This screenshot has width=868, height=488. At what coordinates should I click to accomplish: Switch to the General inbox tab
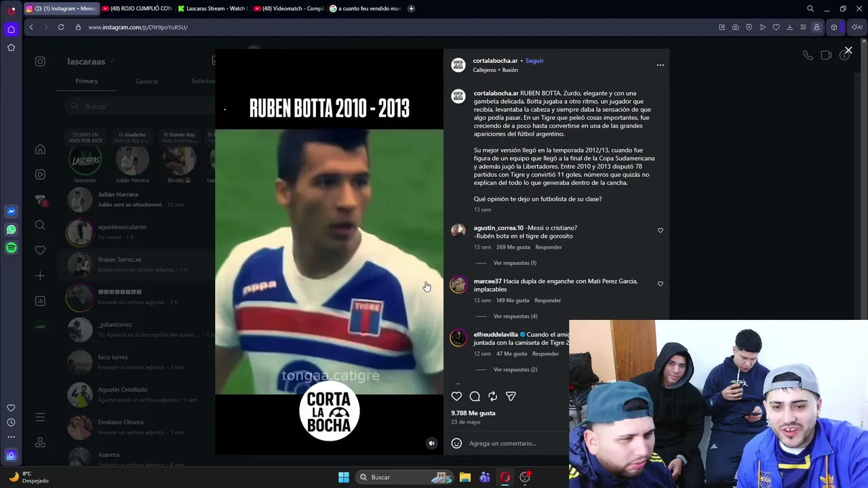pyautogui.click(x=146, y=81)
